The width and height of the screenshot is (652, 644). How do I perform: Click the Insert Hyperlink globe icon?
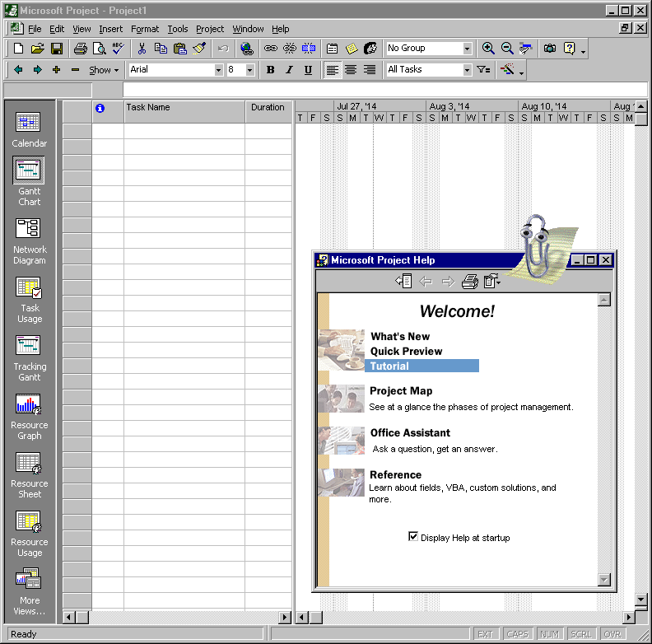coord(247,49)
